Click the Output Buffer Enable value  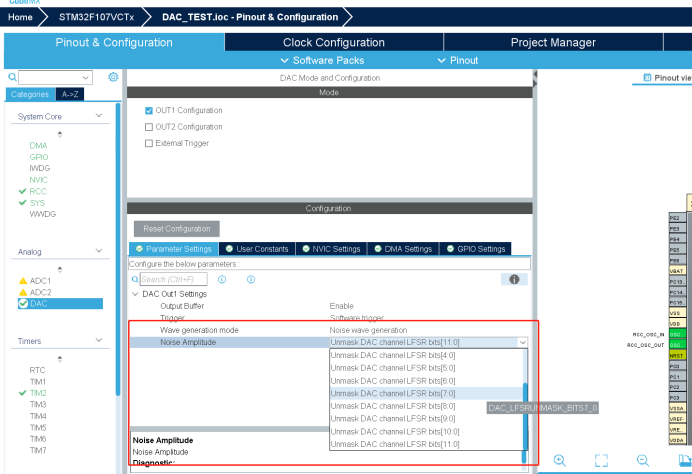[x=342, y=306]
